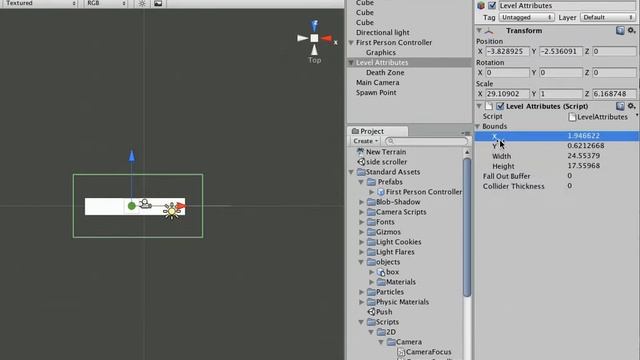Click the game object cube icon in Inspector

click(x=481, y=5)
